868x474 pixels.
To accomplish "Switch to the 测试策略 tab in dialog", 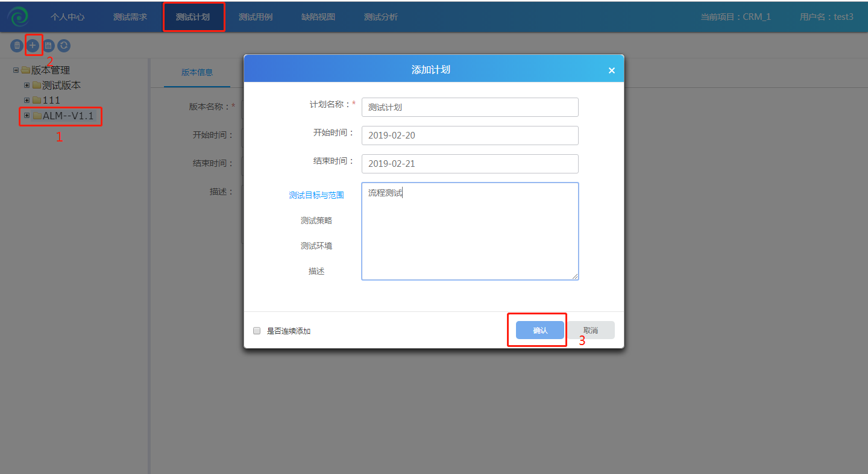I will (x=316, y=220).
